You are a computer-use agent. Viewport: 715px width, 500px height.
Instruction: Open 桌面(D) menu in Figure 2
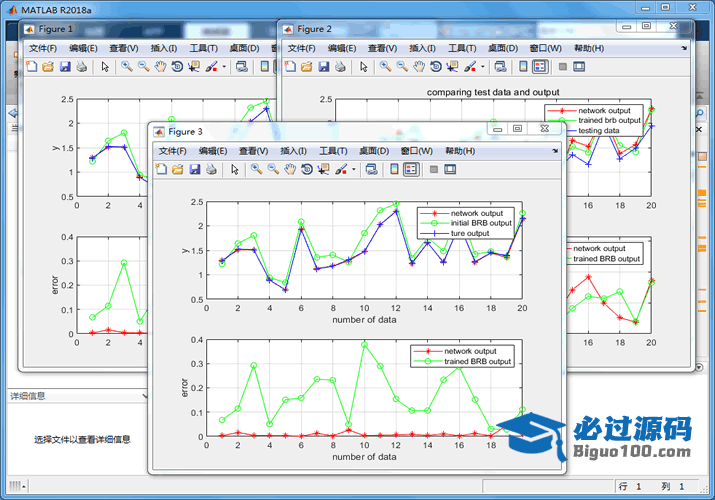click(503, 48)
